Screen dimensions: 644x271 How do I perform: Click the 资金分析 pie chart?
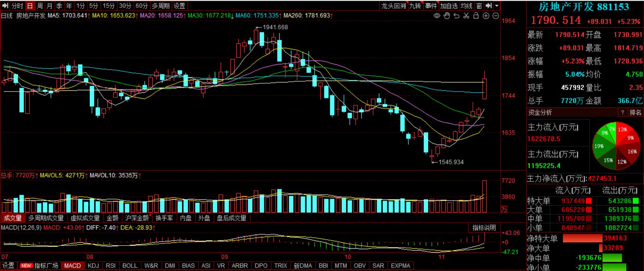click(616, 145)
